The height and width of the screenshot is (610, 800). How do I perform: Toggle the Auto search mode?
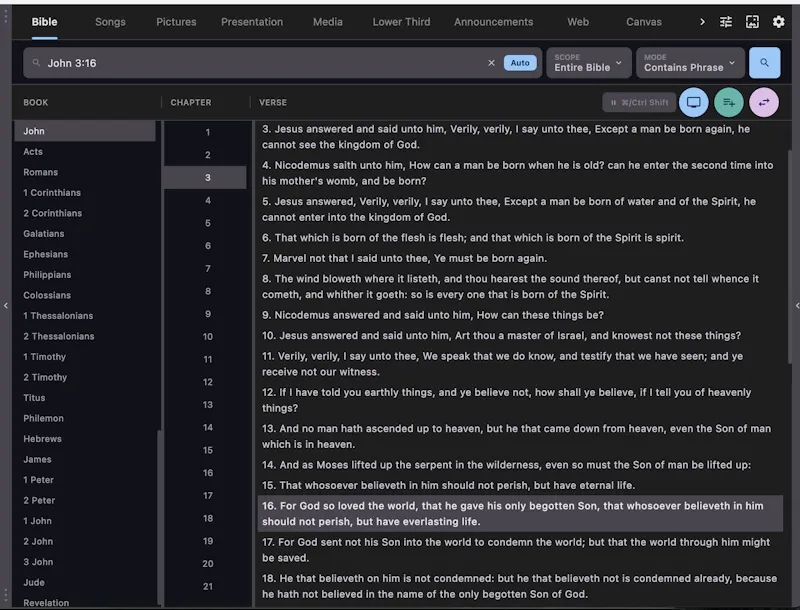coord(520,63)
